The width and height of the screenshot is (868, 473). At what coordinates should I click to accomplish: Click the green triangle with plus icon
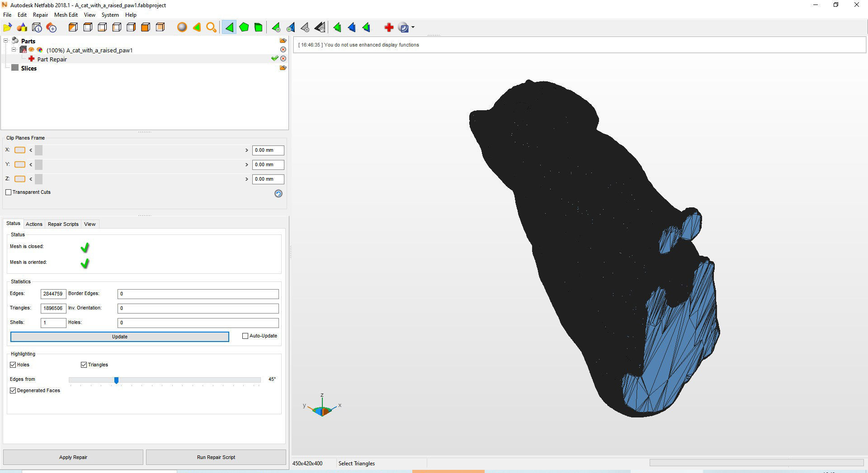[x=276, y=28]
